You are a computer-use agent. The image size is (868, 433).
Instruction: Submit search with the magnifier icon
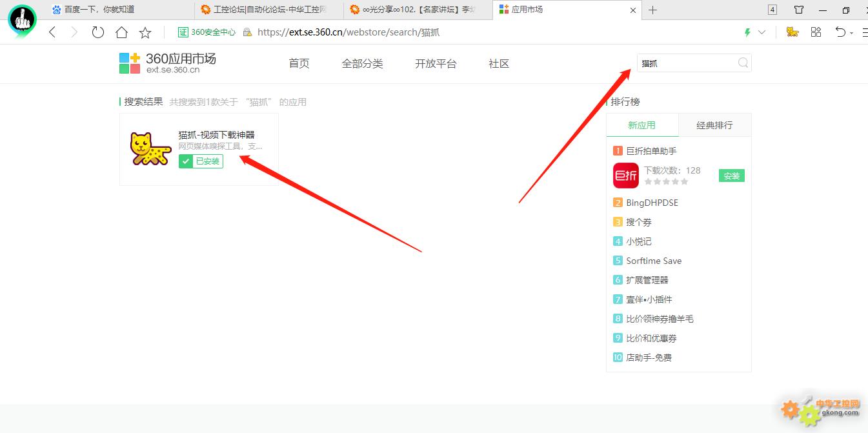click(743, 63)
